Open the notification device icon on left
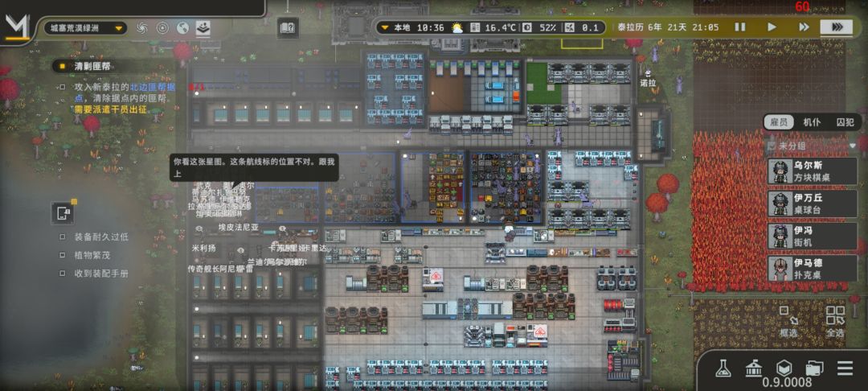 tap(63, 212)
